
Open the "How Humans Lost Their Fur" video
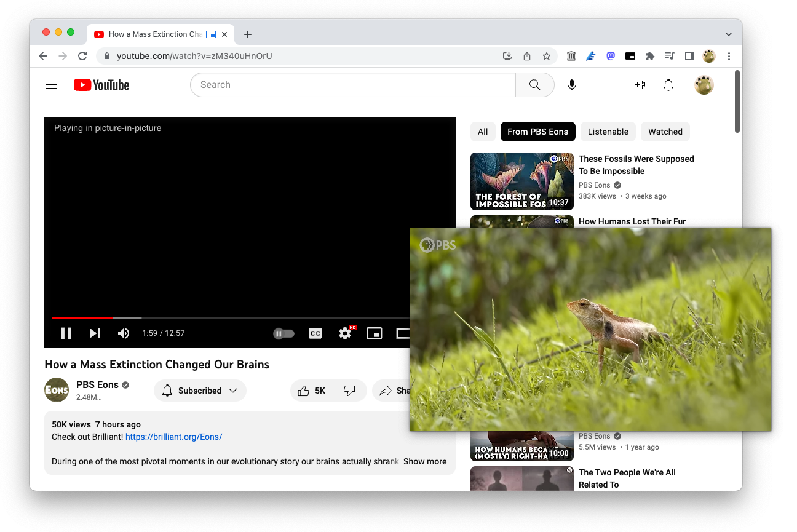(x=632, y=221)
